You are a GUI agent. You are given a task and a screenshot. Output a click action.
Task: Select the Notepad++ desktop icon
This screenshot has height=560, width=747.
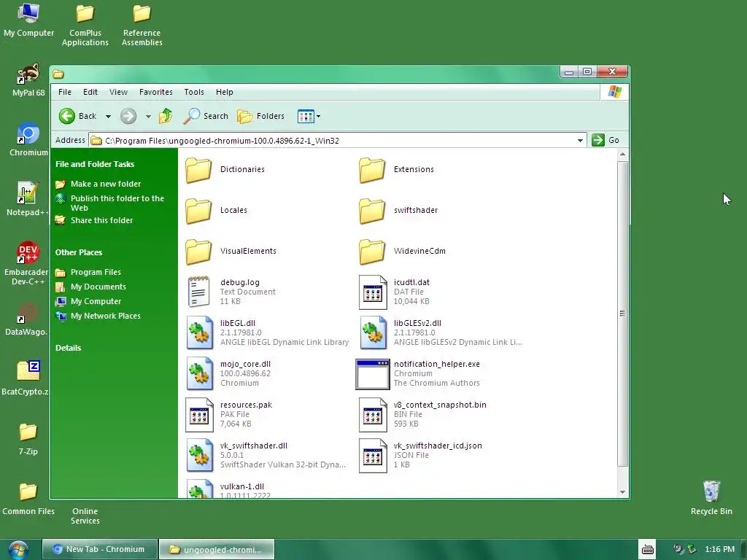point(27,199)
